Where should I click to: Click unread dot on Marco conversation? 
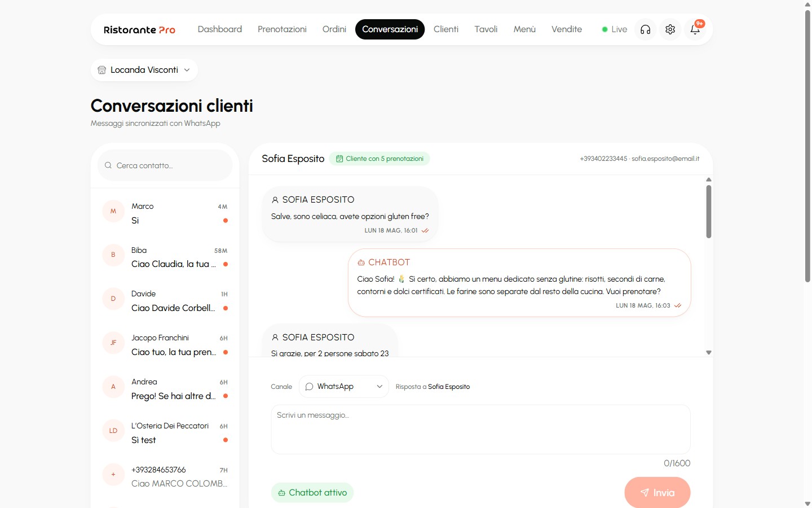[226, 221]
